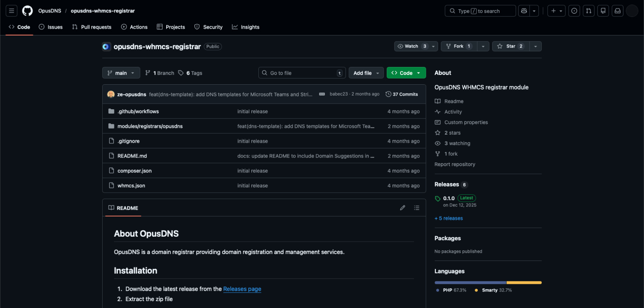Open the Security tab
Viewport: 644px width, 308px height.
click(x=208, y=27)
